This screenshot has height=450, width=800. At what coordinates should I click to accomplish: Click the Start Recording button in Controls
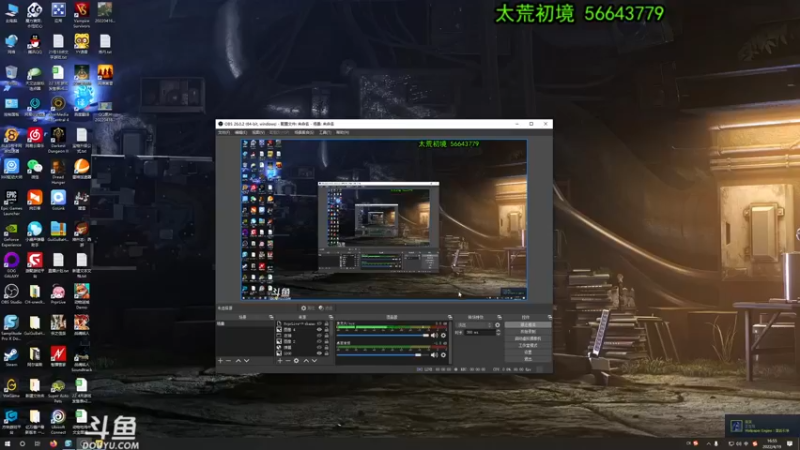(x=528, y=332)
